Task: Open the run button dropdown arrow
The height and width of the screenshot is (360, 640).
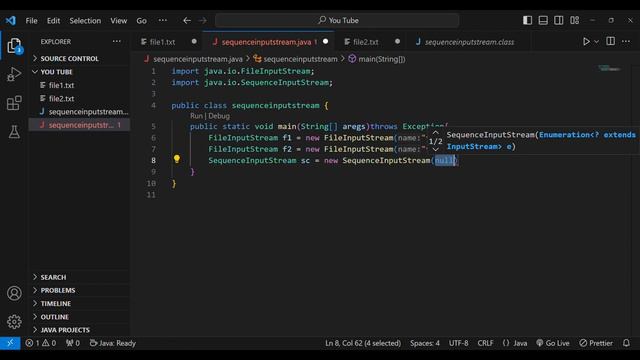Action: tap(596, 42)
